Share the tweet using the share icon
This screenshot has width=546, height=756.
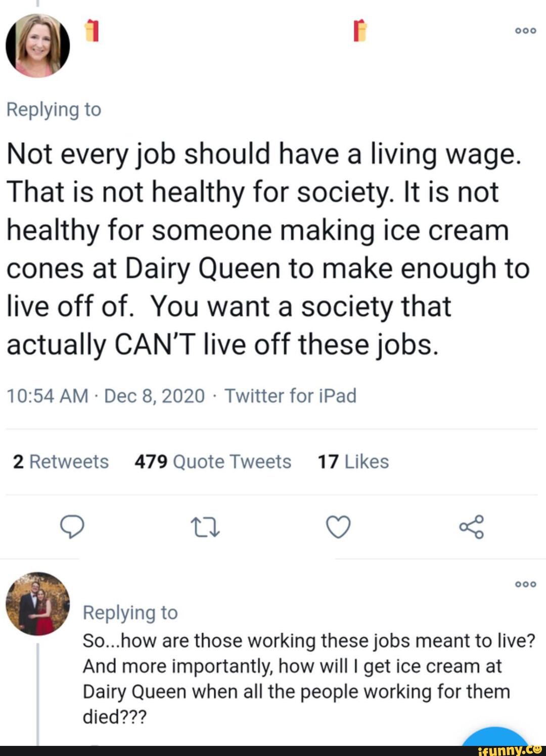tap(471, 527)
